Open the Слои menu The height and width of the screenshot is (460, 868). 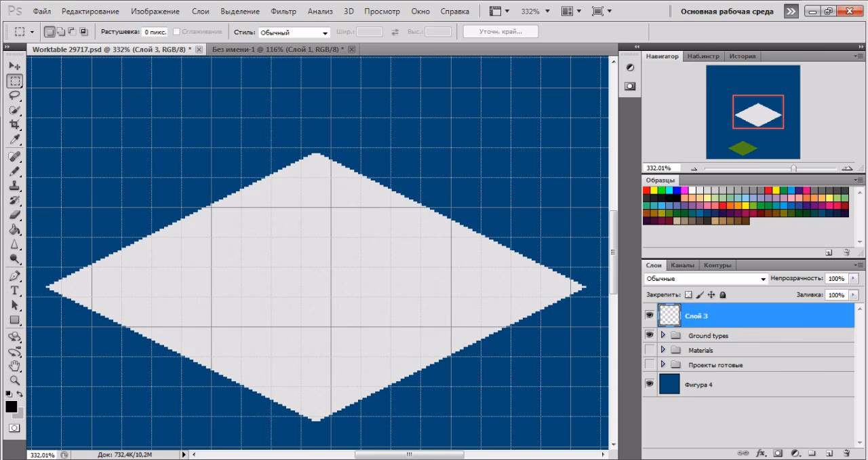[200, 12]
